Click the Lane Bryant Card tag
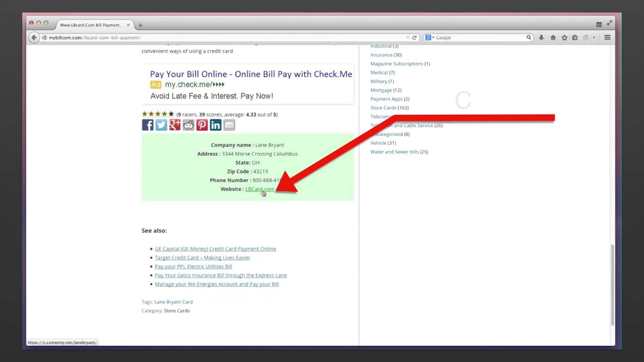 coord(174,302)
